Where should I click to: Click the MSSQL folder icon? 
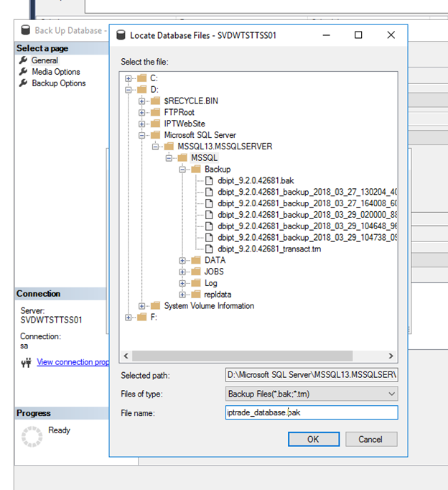[182, 157]
